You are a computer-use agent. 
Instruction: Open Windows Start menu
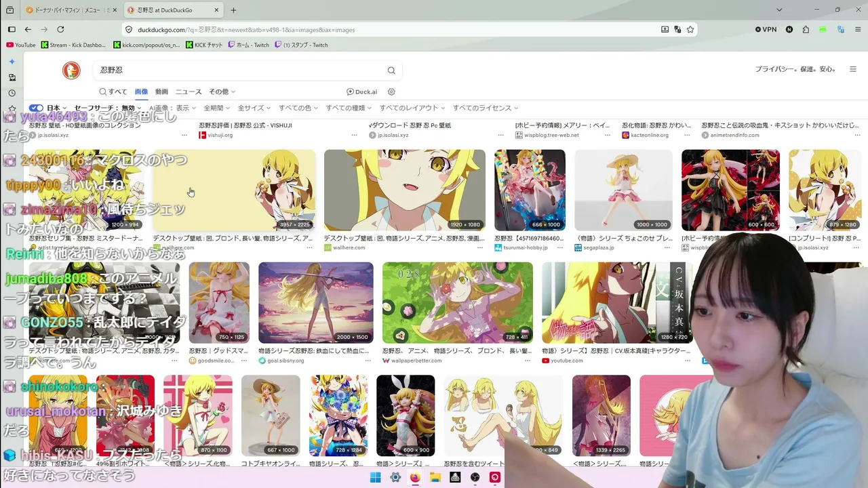[x=376, y=478]
